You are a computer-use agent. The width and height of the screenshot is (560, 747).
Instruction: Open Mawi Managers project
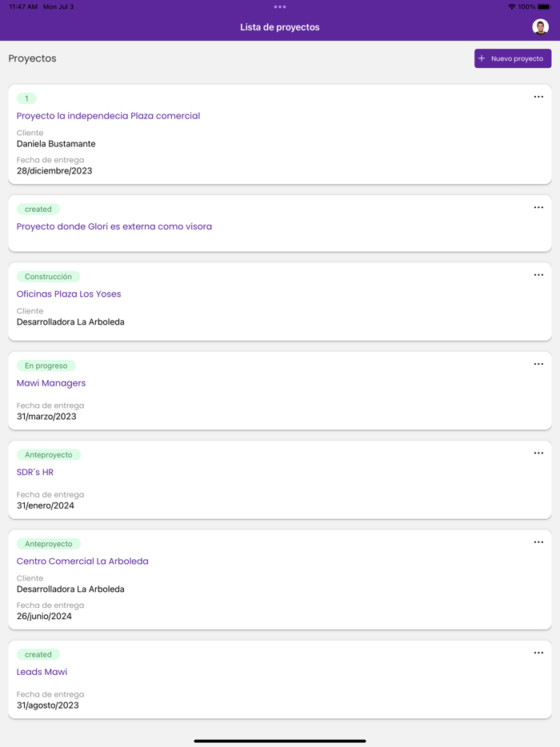click(x=51, y=383)
